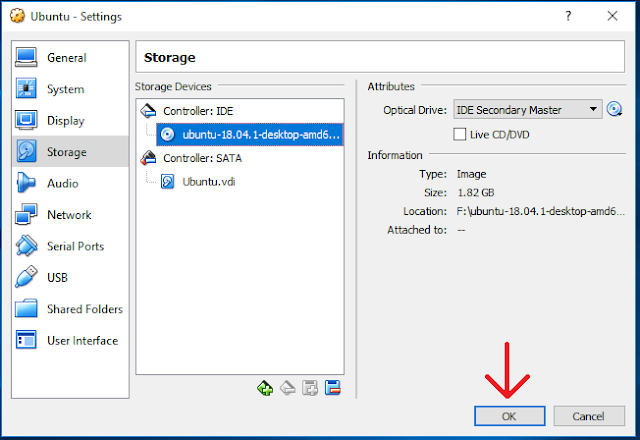Click the Location path F:\ubuntu-18.04.1
The image size is (640, 440).
pyautogui.click(x=540, y=211)
